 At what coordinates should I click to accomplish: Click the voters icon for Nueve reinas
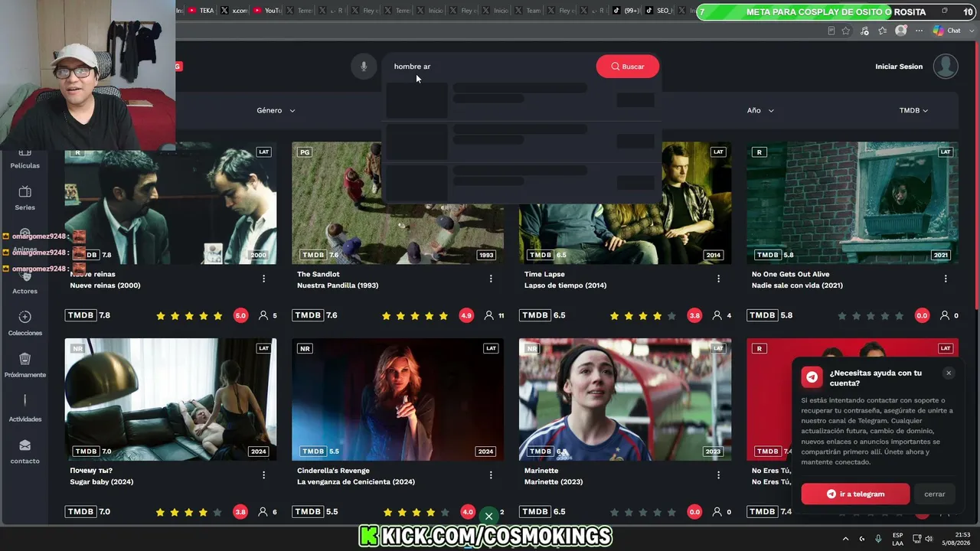(x=263, y=315)
